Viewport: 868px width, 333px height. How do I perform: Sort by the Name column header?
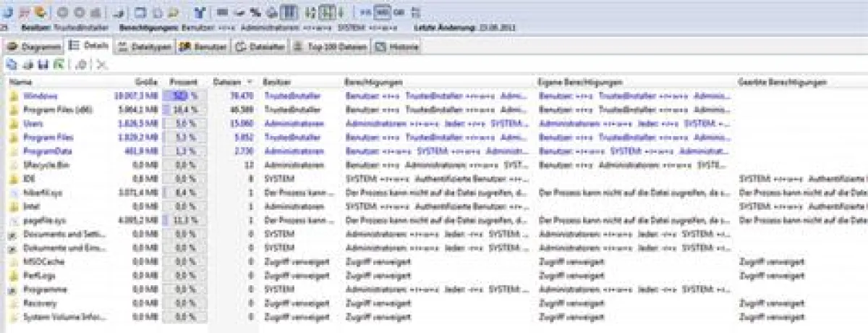(20, 83)
